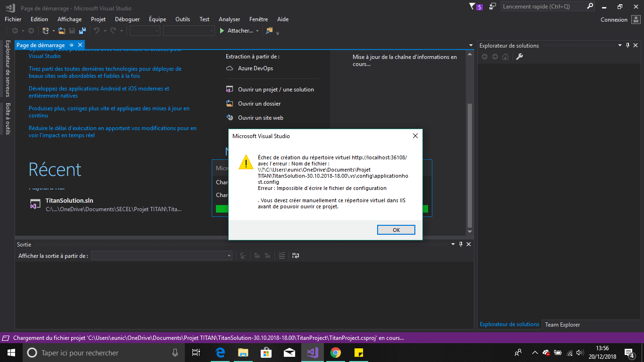The height and width of the screenshot is (362, 644).
Task: Click the Save All toolbar icon
Action: point(82,31)
